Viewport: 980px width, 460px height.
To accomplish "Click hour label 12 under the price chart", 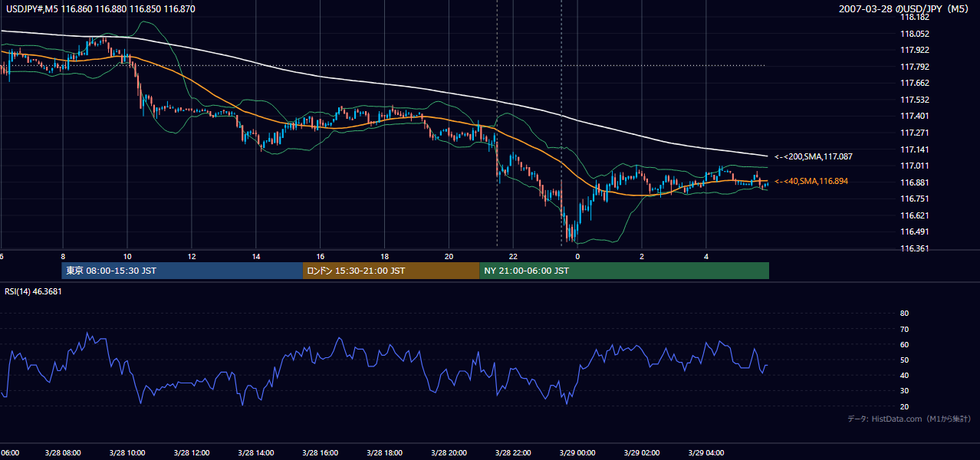I will click(x=192, y=257).
